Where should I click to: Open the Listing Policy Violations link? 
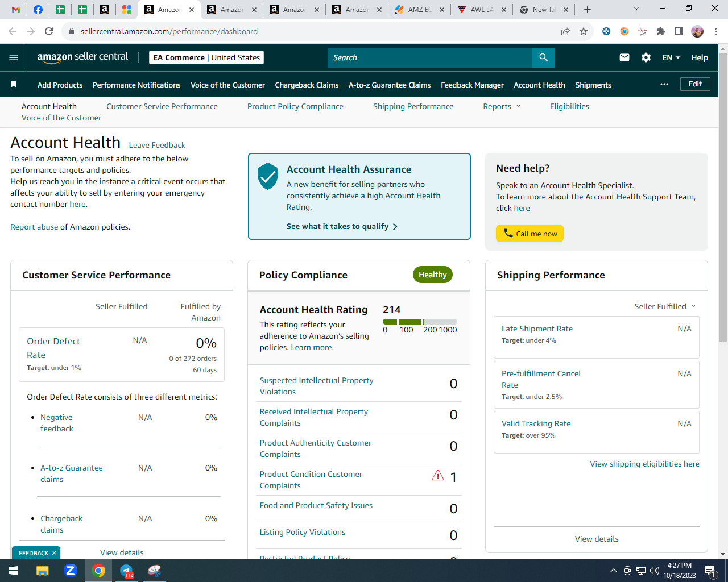pyautogui.click(x=303, y=532)
